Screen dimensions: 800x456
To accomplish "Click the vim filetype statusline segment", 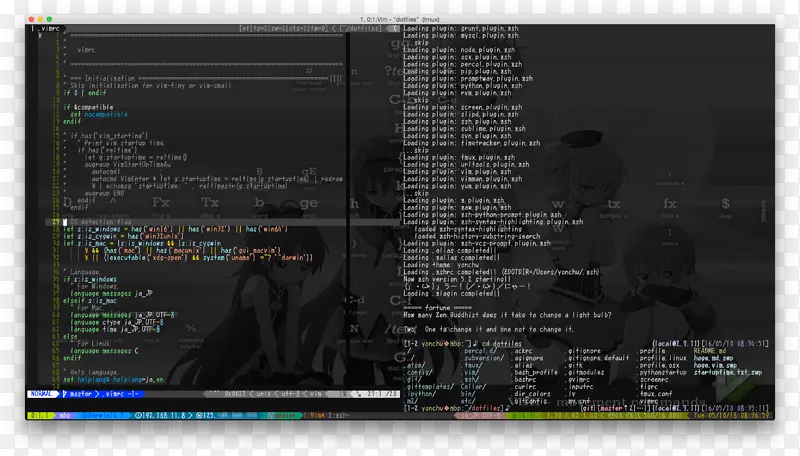I will (316, 394).
